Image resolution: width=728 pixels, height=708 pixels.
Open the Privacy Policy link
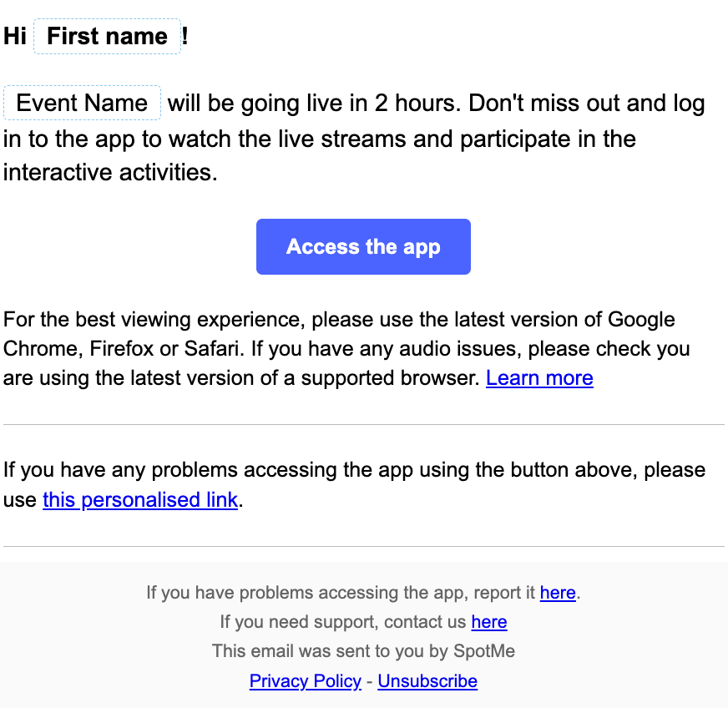point(305,681)
